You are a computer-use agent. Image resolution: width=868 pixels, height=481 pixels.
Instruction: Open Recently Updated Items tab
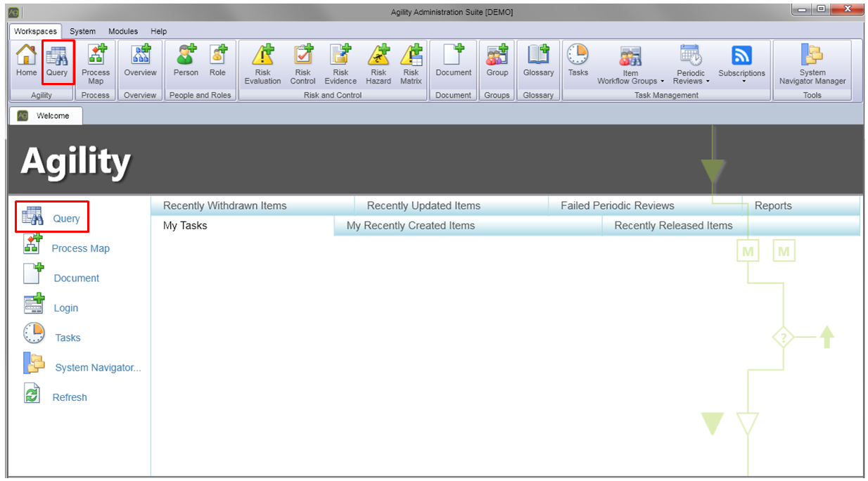point(452,205)
